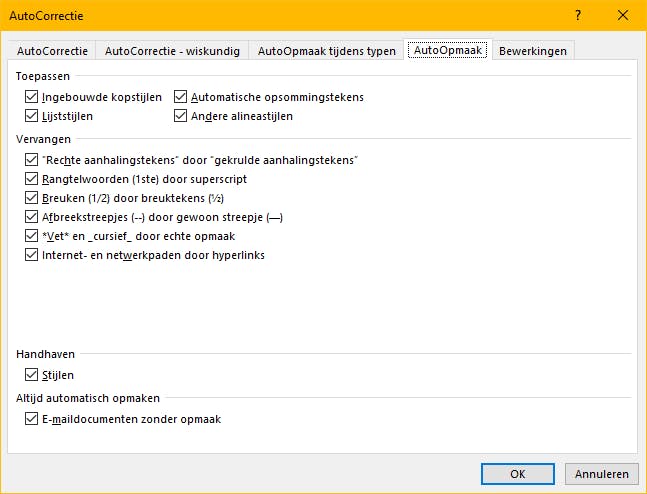Image resolution: width=647 pixels, height=494 pixels.
Task: Toggle the gekrulde aanhalingstekens replacement checkbox
Action: (32, 160)
